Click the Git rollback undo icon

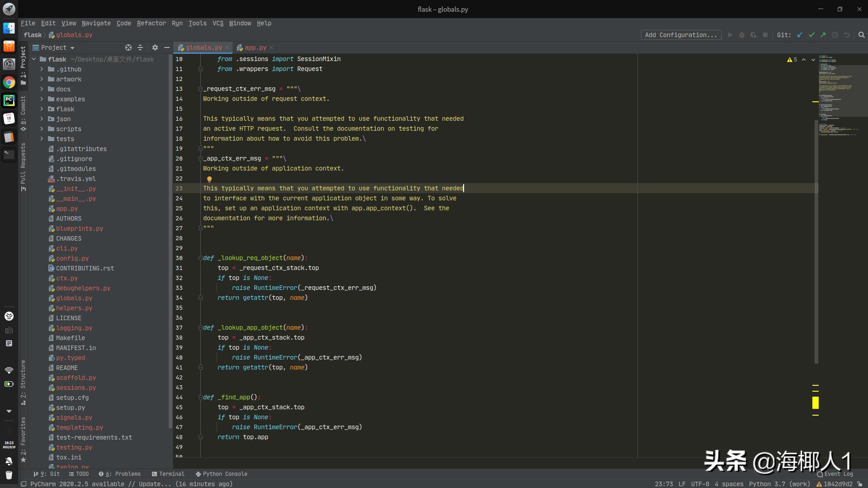(x=847, y=35)
